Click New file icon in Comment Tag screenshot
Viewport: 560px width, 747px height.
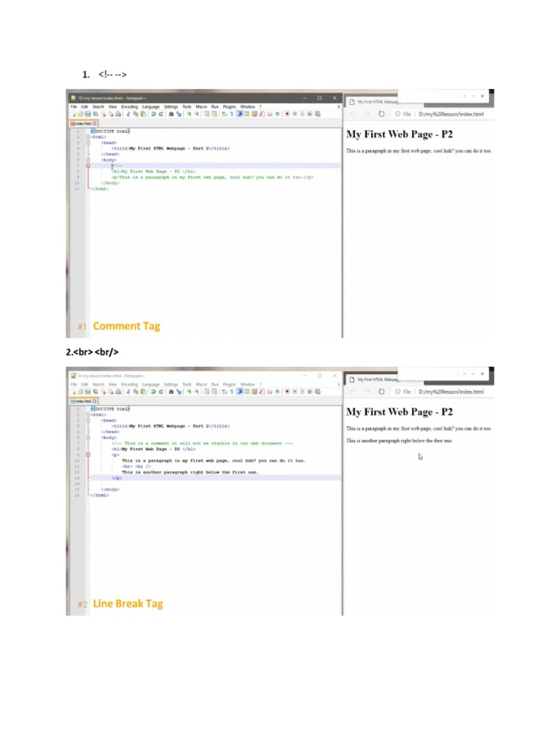pos(74,115)
